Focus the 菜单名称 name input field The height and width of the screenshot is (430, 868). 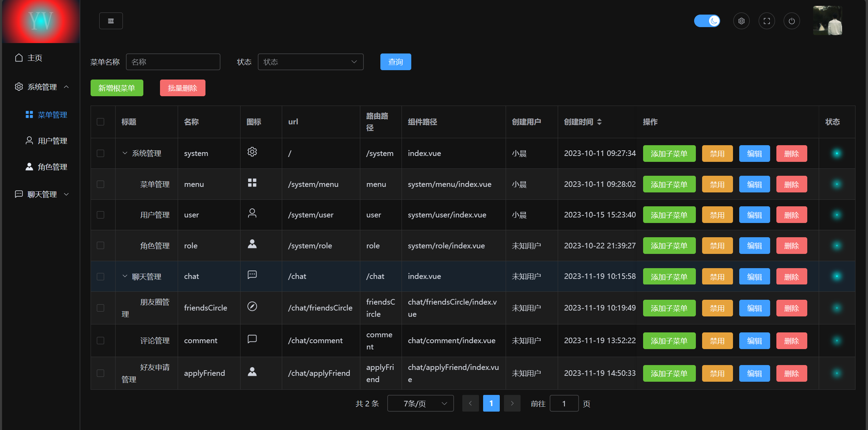coord(173,62)
